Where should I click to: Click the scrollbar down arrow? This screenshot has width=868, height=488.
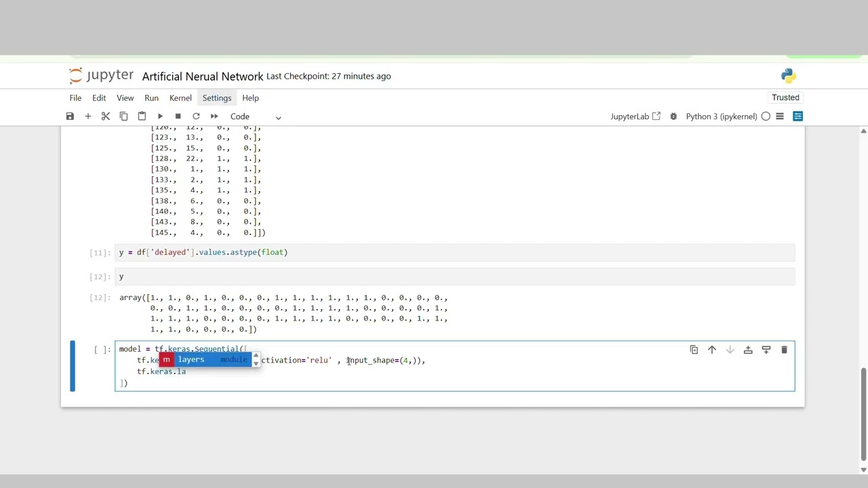point(863,470)
